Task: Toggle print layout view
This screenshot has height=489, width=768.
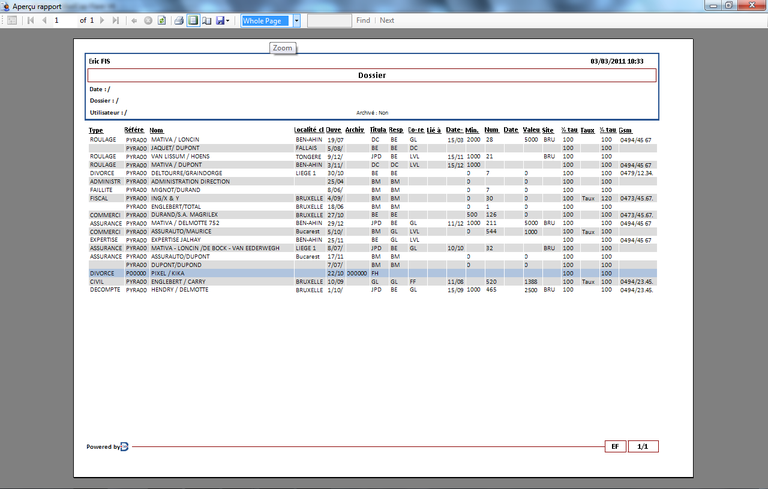Action: tap(193, 20)
